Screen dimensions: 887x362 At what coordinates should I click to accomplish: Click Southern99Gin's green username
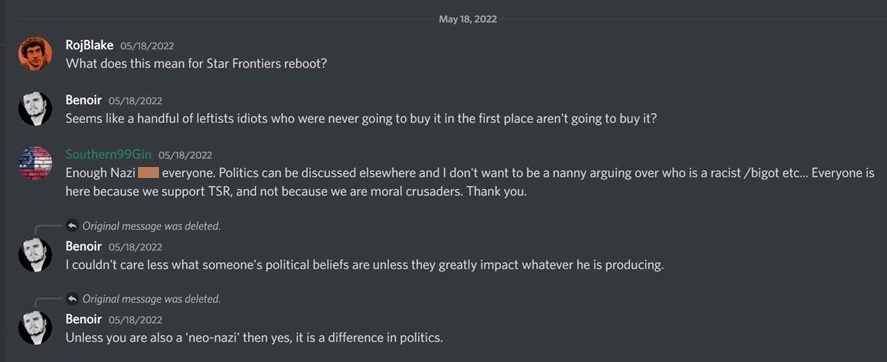[x=109, y=154]
